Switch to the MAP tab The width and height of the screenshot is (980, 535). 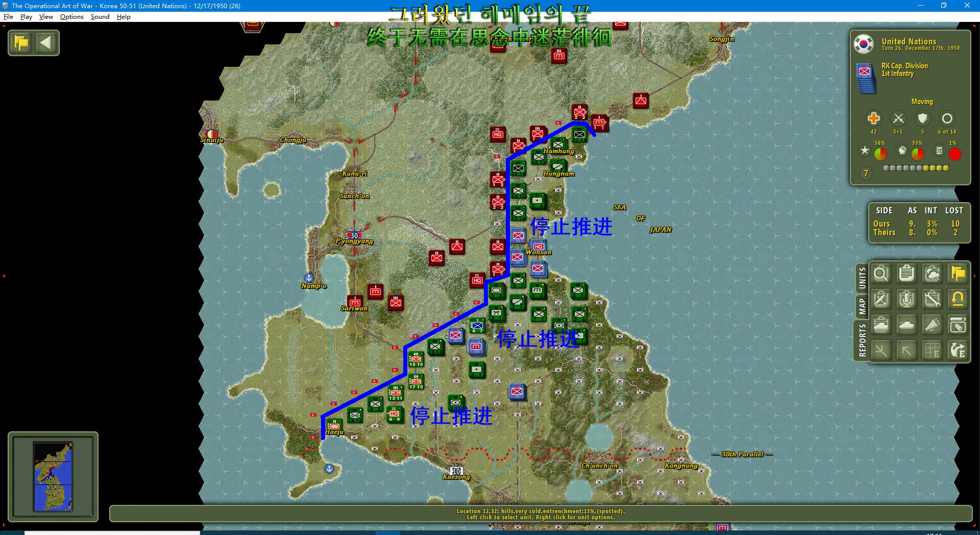point(862,306)
